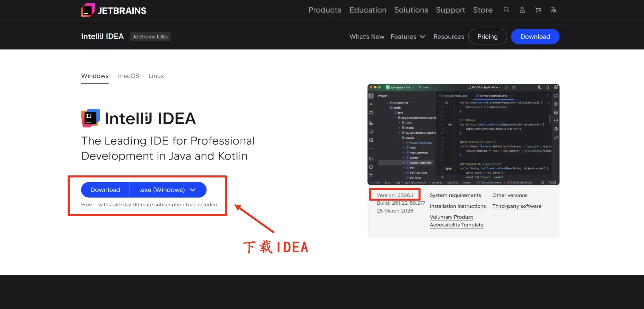
Task: Click the Build: 261.22158.277 text
Action: coord(401,203)
